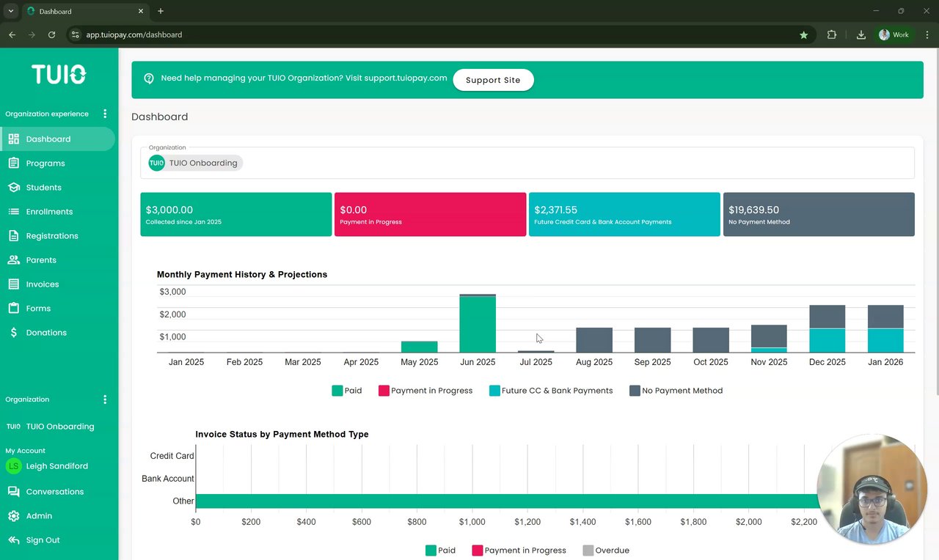Click the $2,371.55 Future Payments card
Screen dimensions: 939x560
[x=624, y=215]
